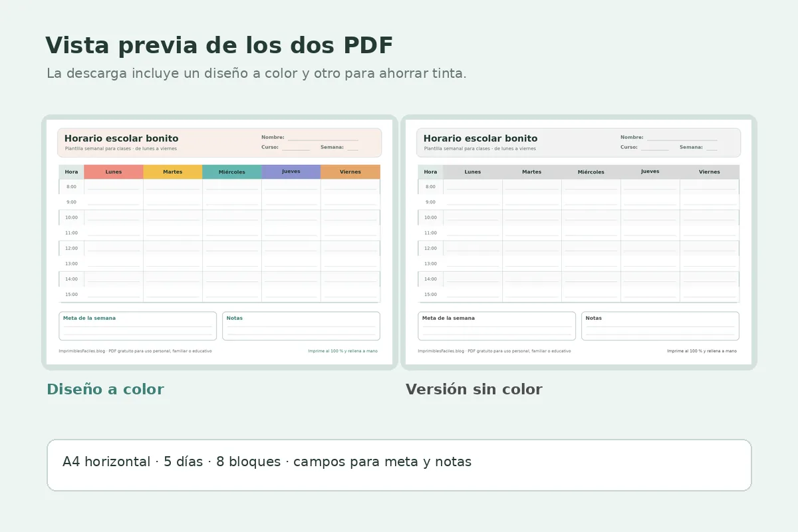This screenshot has width=798, height=532.
Task: Click the 15:00 row label in color design
Action: [x=71, y=295]
